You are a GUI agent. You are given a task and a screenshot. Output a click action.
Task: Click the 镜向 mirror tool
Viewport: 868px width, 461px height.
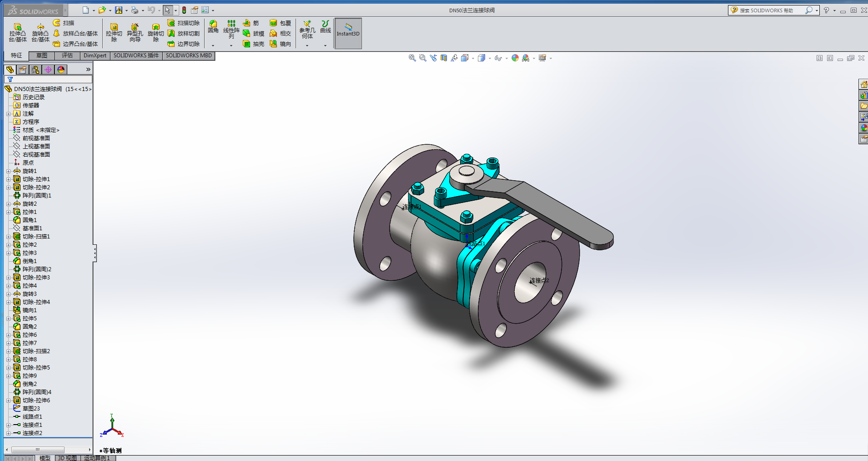[x=280, y=44]
